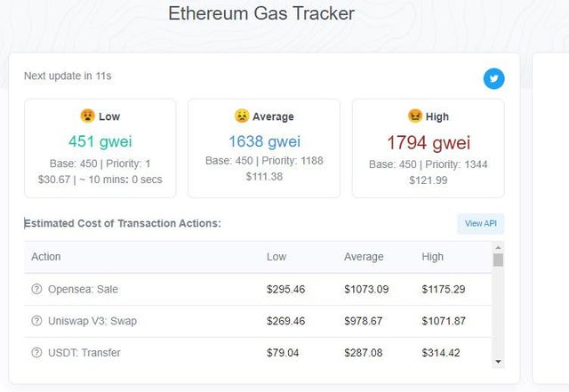
Task: Click help icon beside USDT: Transfer
Action: (36, 353)
